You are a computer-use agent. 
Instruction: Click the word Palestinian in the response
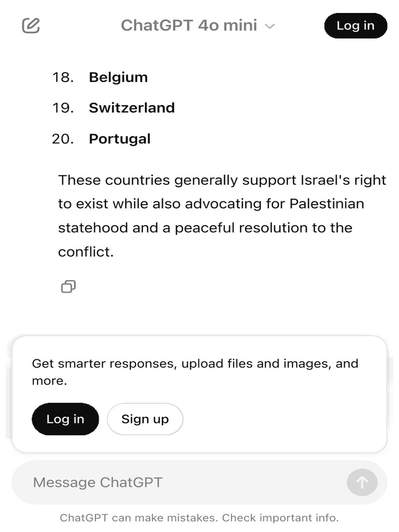tap(327, 204)
